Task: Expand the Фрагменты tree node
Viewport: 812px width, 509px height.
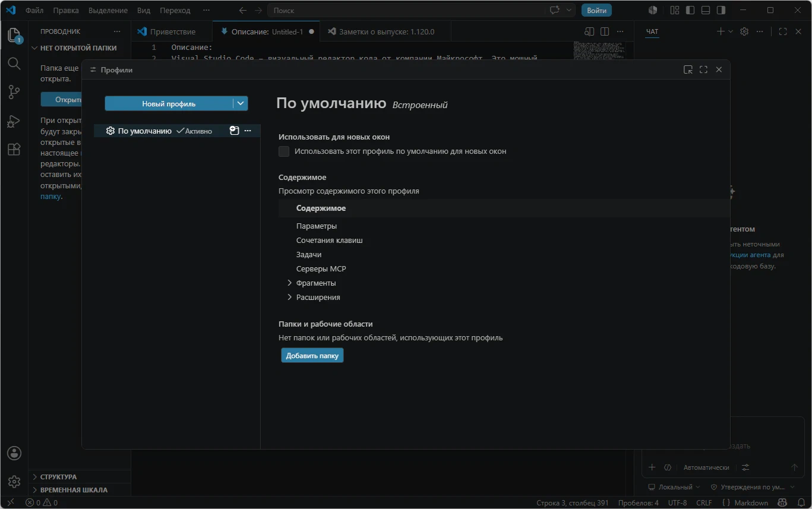Action: (x=289, y=283)
